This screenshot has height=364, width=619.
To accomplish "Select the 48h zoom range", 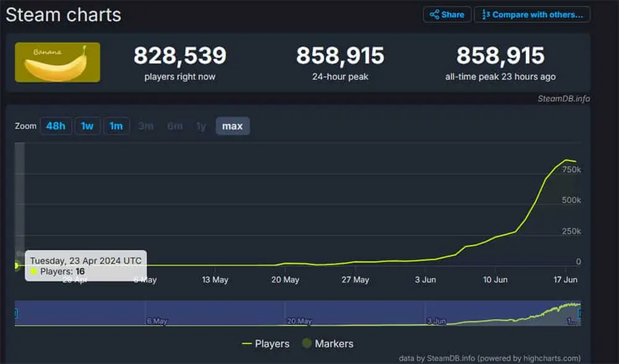I will [x=56, y=126].
